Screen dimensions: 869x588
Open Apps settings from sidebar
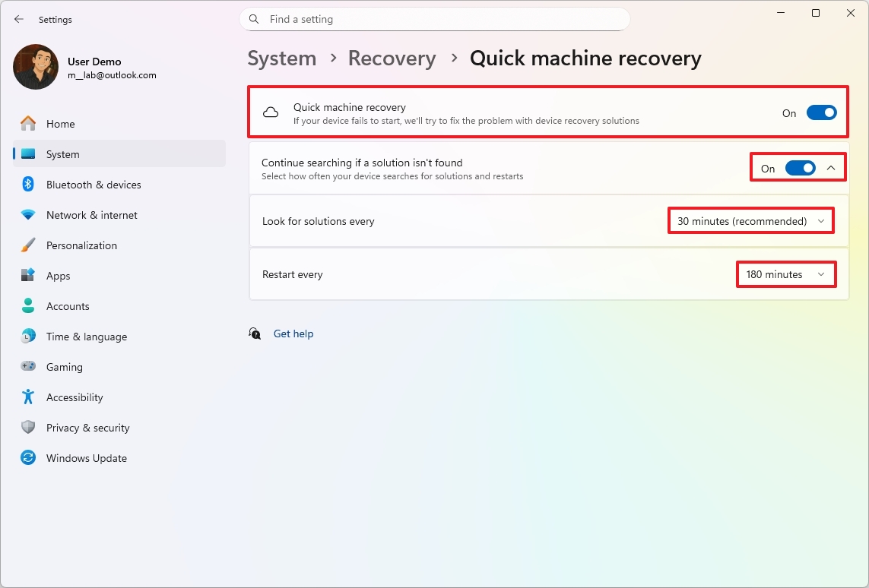58,275
